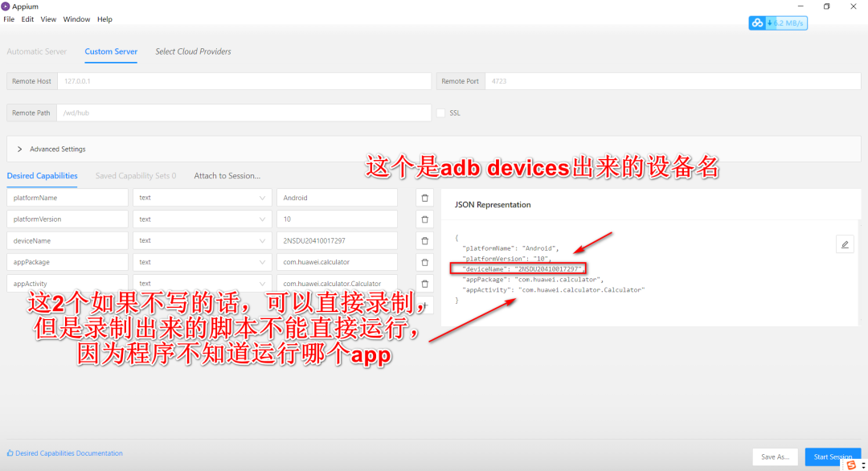The height and width of the screenshot is (471, 868).
Task: Edit the platformName capability name field
Action: (x=68, y=198)
